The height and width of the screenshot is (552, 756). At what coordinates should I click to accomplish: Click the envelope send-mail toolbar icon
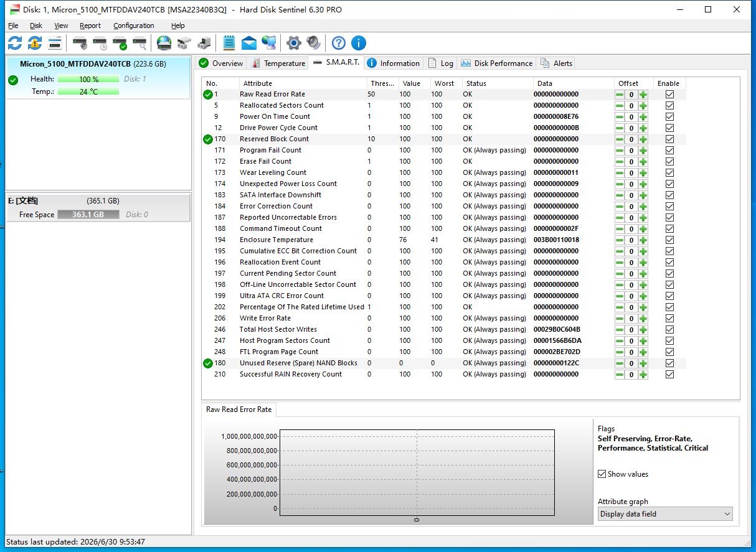(249, 43)
